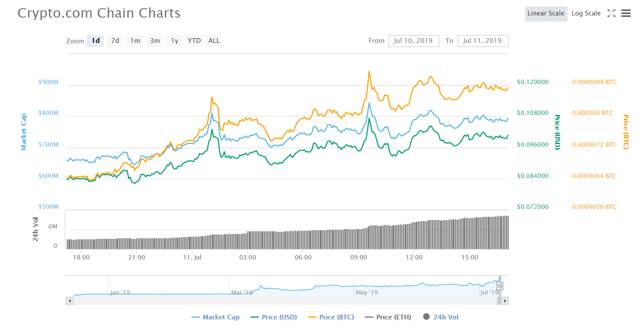644x325 pixels.
Task: Select the 1m zoom range
Action: (135, 41)
